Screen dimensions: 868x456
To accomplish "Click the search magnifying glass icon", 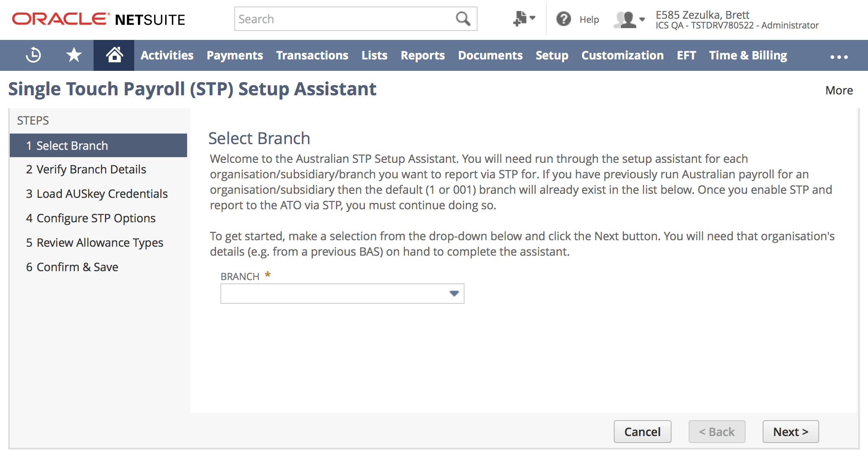I will [x=463, y=19].
